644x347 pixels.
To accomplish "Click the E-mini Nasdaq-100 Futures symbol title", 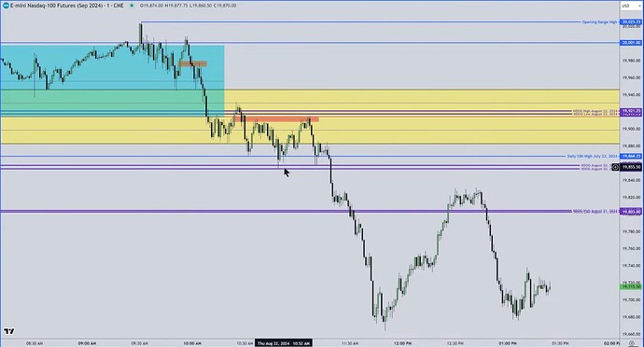I will coord(67,6).
